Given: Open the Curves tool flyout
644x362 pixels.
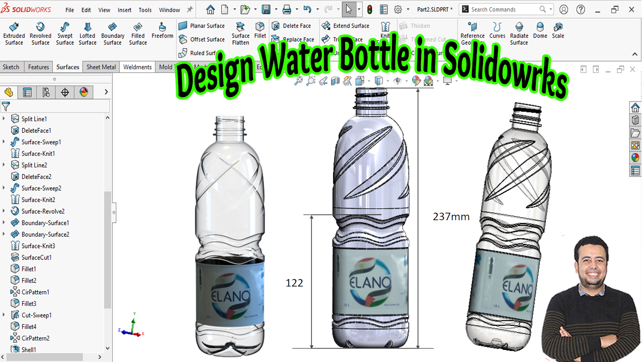Looking at the screenshot, I should click(x=497, y=30).
